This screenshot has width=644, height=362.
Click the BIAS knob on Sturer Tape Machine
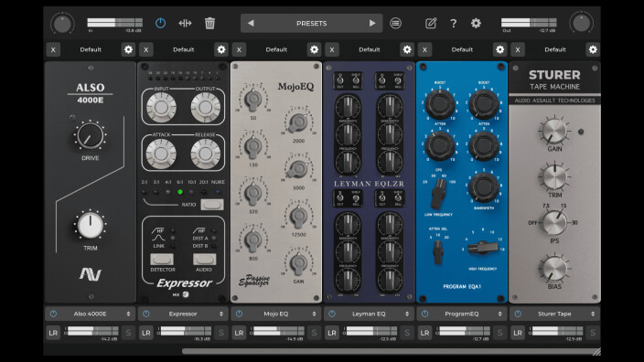point(554,268)
